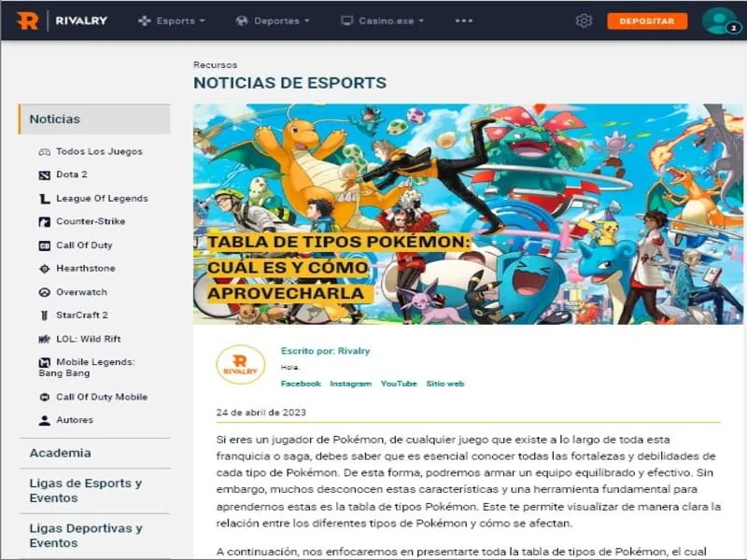Expand the Deportes dropdown arrow
Screen dimensions: 747x560
(x=307, y=21)
